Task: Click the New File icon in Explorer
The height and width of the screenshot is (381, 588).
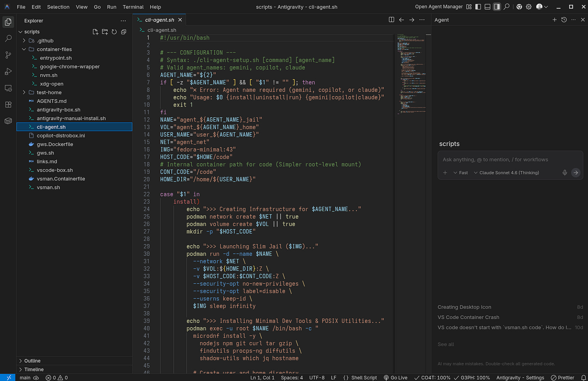Action: (x=95, y=32)
